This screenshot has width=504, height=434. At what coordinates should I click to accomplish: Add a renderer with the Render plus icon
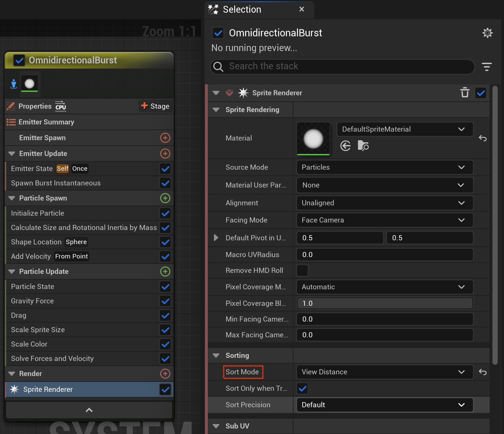point(165,374)
